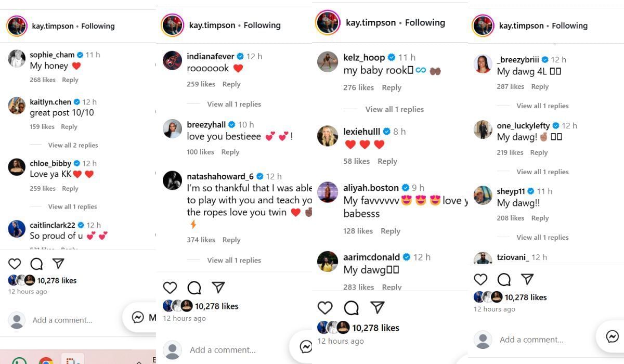Viewport: 624px width, 364px height.
Task: Click the comment bubble icon in rightmost panel
Action: point(503,280)
